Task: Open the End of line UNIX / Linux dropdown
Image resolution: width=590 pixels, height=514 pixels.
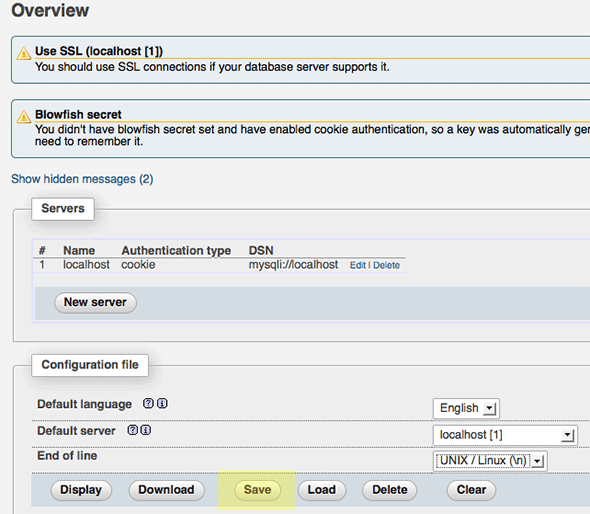Action: (490, 461)
